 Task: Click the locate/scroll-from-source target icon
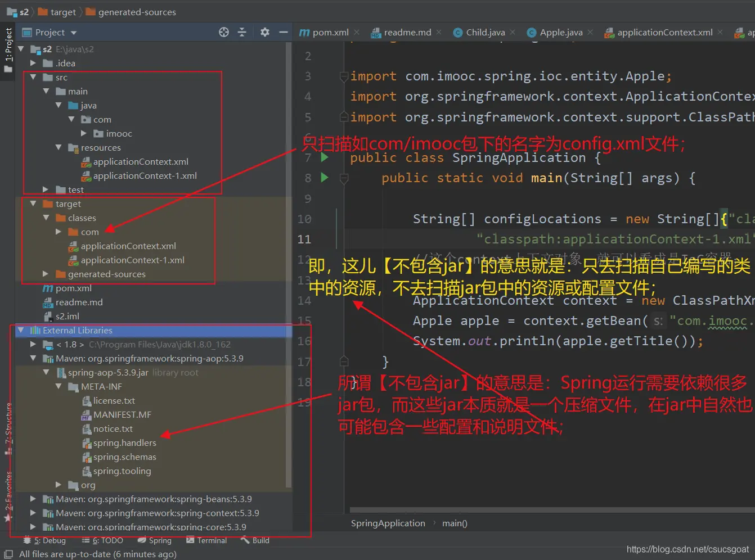(224, 32)
